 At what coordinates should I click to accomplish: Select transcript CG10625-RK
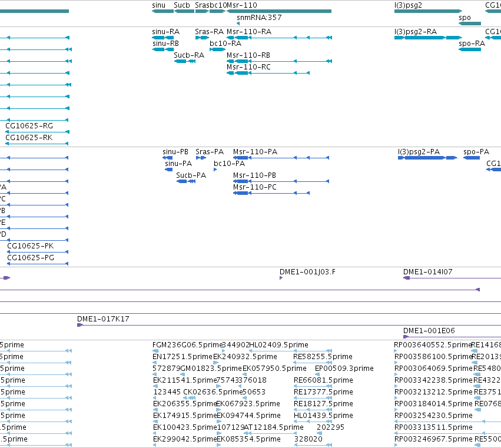37,144
